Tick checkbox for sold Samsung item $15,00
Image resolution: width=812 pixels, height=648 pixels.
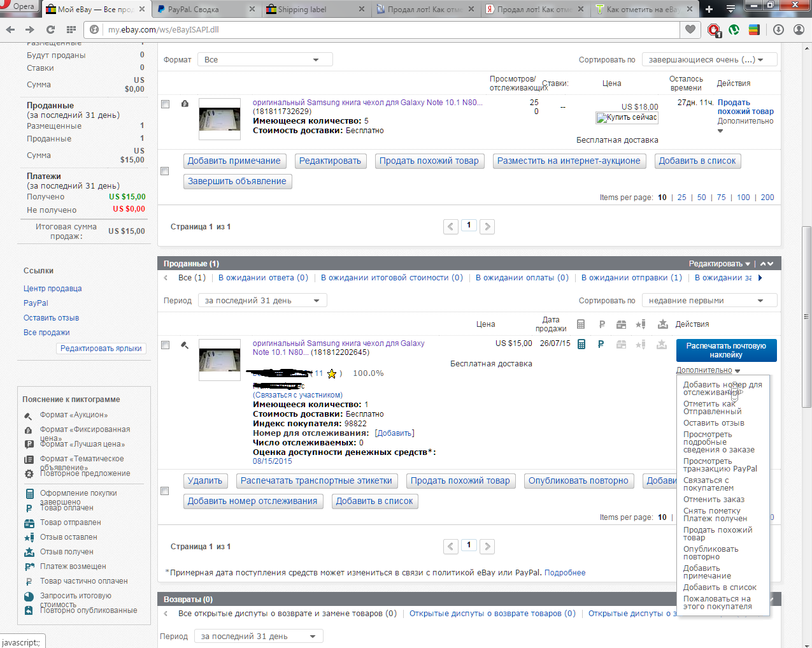click(166, 345)
